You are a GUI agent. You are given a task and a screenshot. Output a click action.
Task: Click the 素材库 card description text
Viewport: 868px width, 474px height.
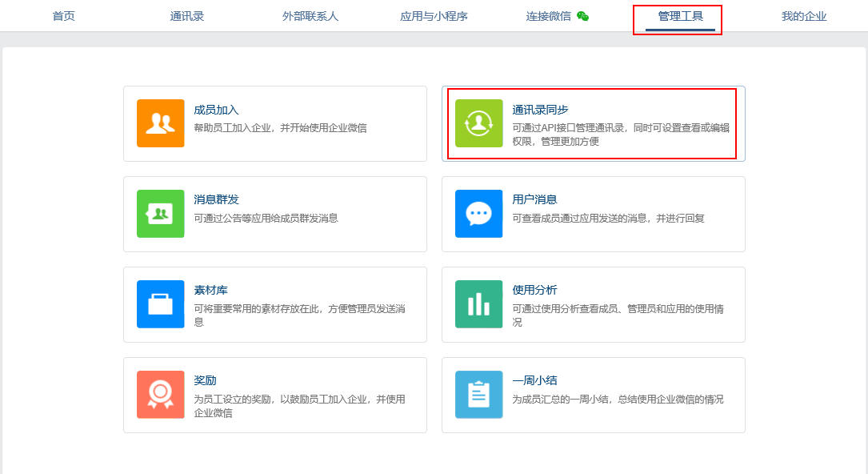(x=299, y=315)
